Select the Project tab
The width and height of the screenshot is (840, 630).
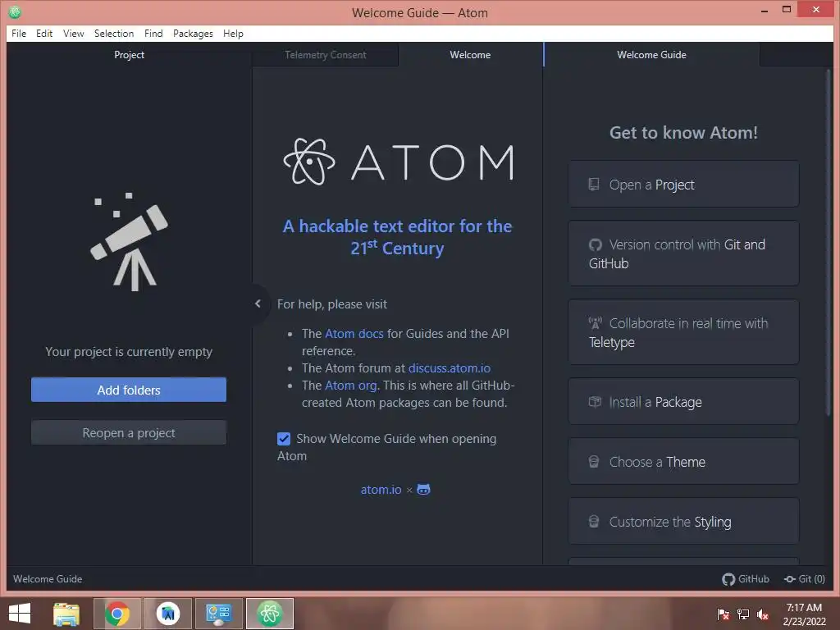point(129,55)
